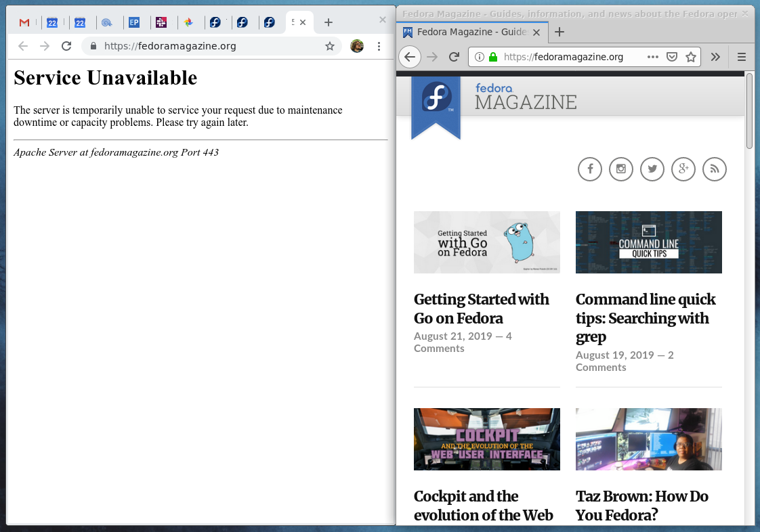Open a new tab in Chrome

(328, 22)
